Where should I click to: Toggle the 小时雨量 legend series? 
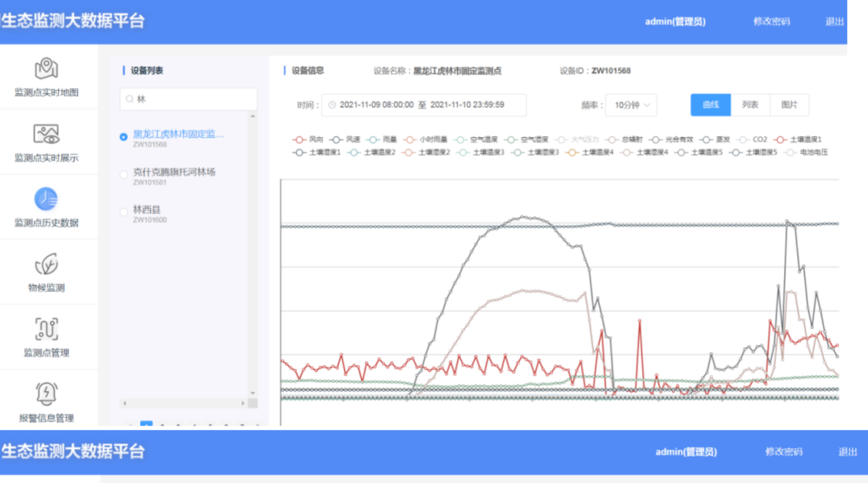(425, 139)
